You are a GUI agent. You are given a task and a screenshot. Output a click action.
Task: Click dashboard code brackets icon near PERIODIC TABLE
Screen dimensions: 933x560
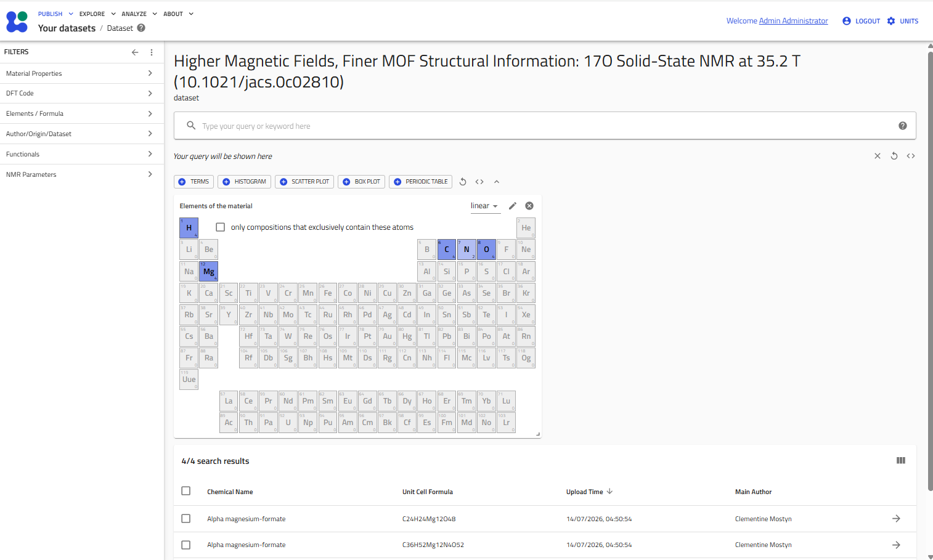pyautogui.click(x=479, y=182)
